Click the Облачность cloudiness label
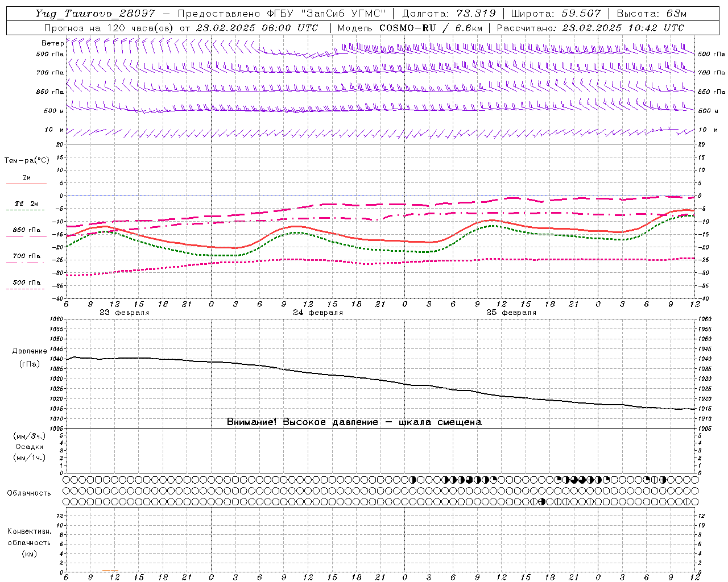Screen dimensions: 728x582 coord(29,493)
